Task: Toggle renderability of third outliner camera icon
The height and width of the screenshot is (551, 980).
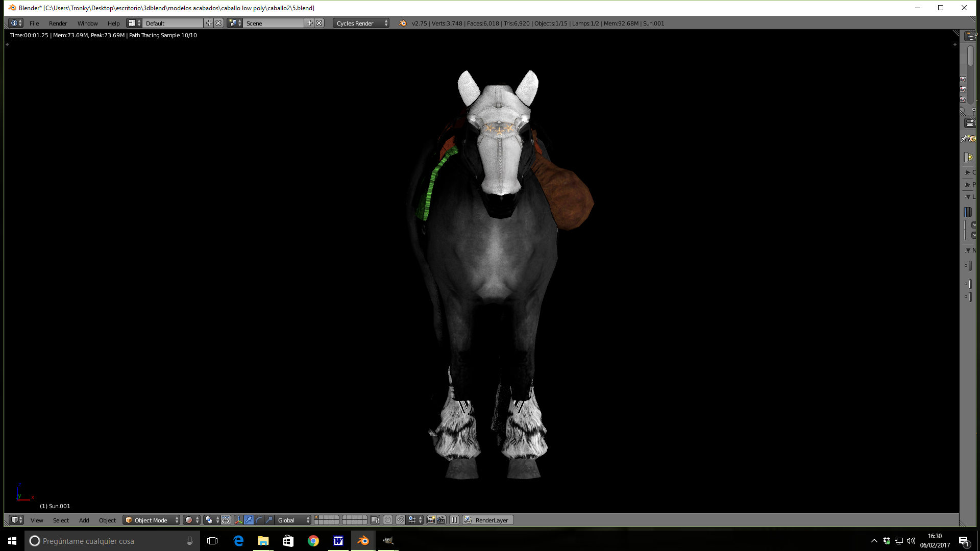Action: (963, 100)
